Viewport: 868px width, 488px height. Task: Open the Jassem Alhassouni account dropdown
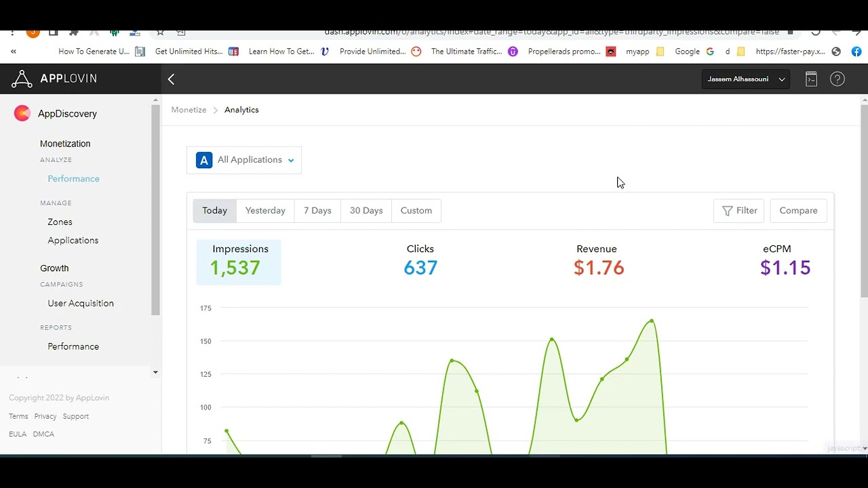[x=746, y=79]
